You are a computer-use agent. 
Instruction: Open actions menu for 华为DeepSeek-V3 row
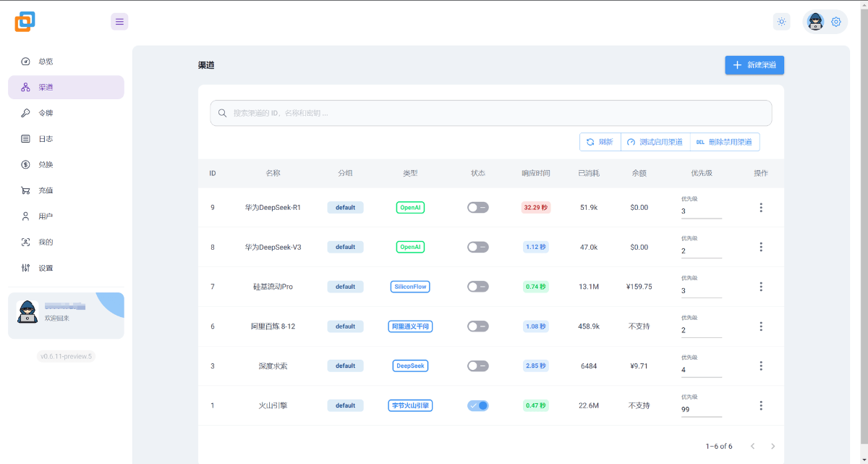coord(761,247)
